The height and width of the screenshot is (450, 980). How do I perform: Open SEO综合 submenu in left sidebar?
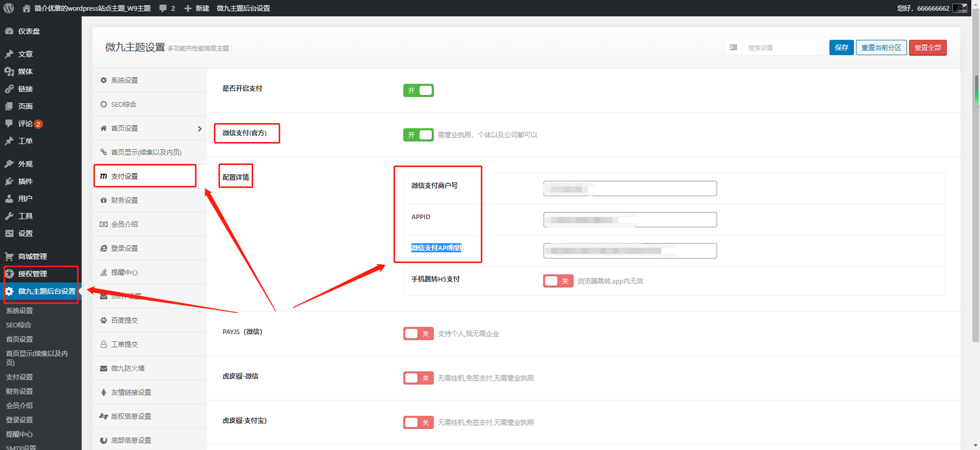pos(18,325)
